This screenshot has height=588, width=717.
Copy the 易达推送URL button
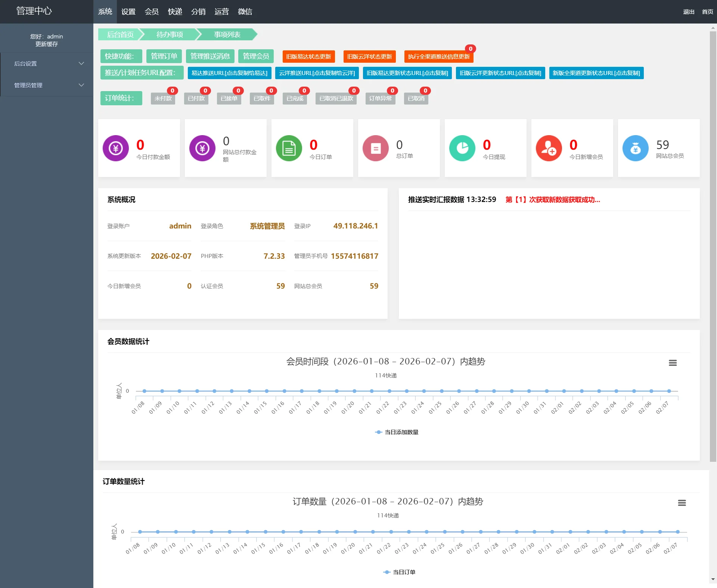[229, 73]
